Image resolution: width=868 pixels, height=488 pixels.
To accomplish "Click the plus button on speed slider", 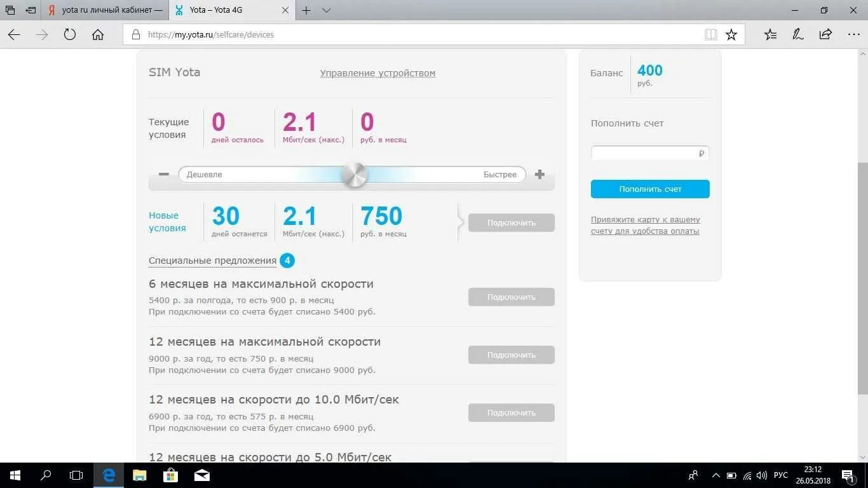I will point(539,174).
